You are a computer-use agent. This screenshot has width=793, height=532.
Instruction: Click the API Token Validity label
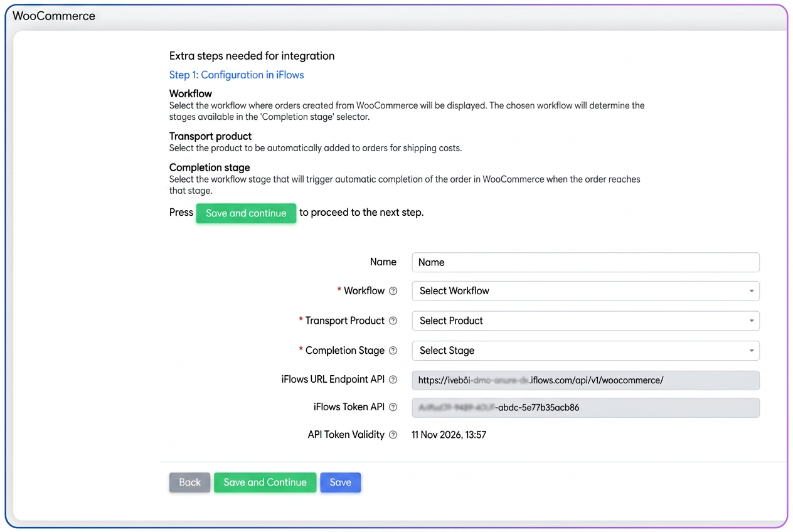click(346, 435)
